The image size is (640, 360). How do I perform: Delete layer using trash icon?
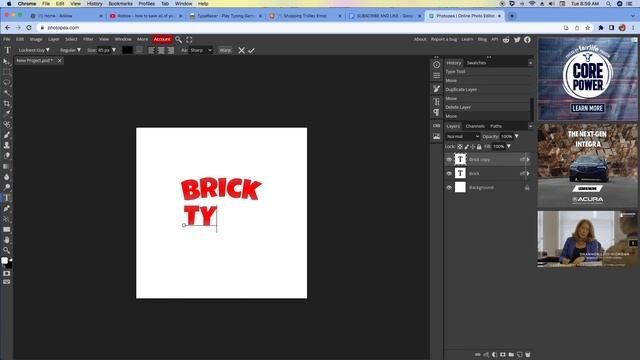coord(528,355)
